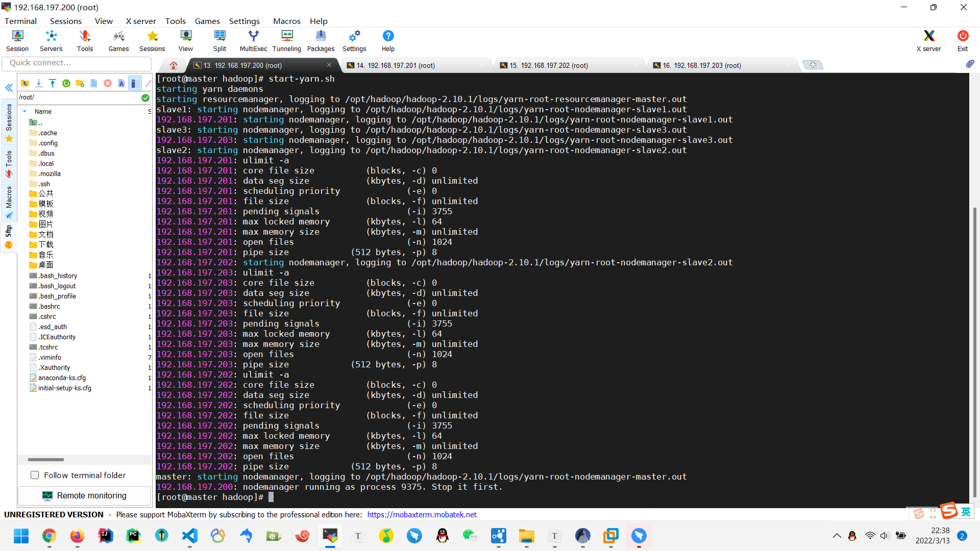
Task: Click the SFTP download selected files icon
Action: [38, 83]
